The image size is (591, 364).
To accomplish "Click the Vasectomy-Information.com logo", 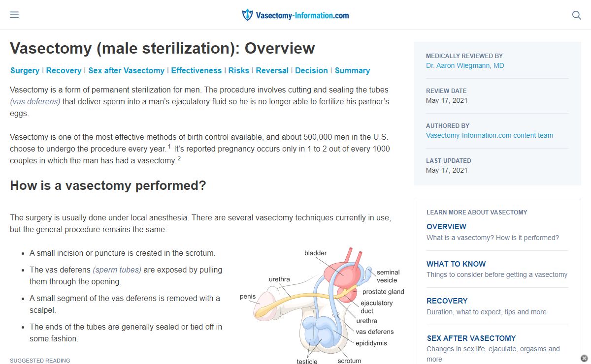I will click(x=295, y=15).
